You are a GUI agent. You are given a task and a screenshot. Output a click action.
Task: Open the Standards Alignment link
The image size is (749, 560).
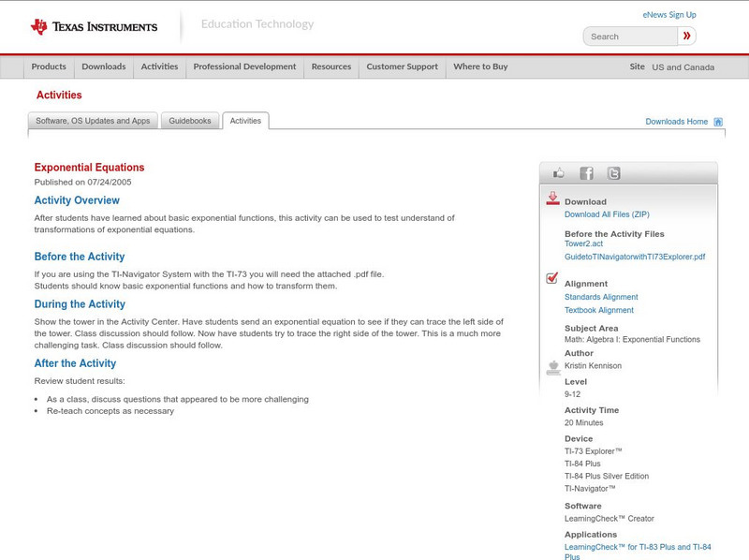point(601,297)
